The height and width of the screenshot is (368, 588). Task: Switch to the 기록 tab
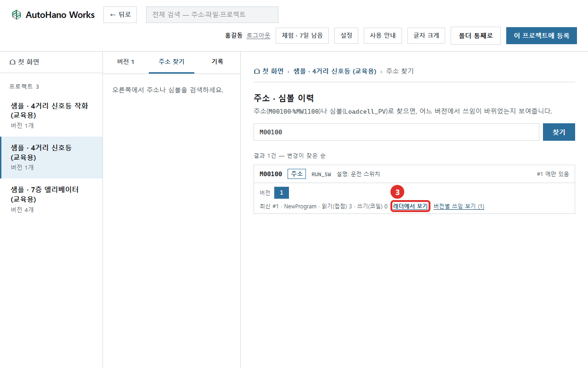(217, 62)
